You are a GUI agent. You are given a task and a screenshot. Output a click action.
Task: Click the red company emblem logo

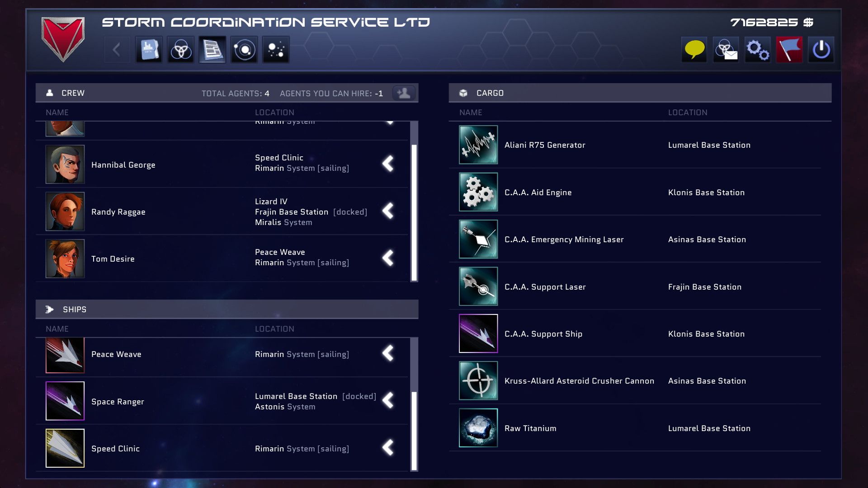coord(63,40)
